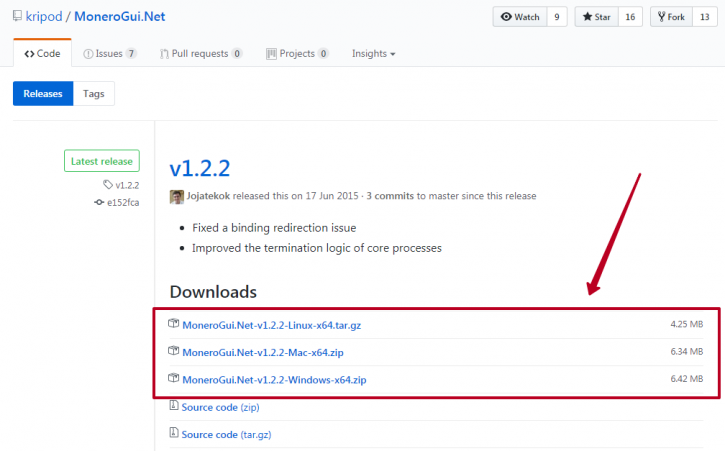The height and width of the screenshot is (451, 725).
Task: View the forks count 13
Action: coord(705,17)
